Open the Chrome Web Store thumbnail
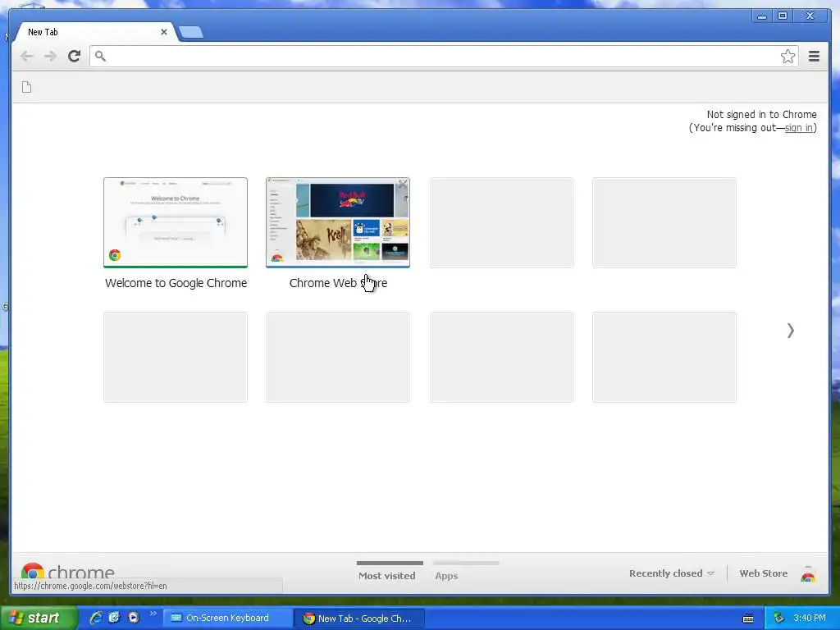The image size is (840, 630). (x=338, y=222)
